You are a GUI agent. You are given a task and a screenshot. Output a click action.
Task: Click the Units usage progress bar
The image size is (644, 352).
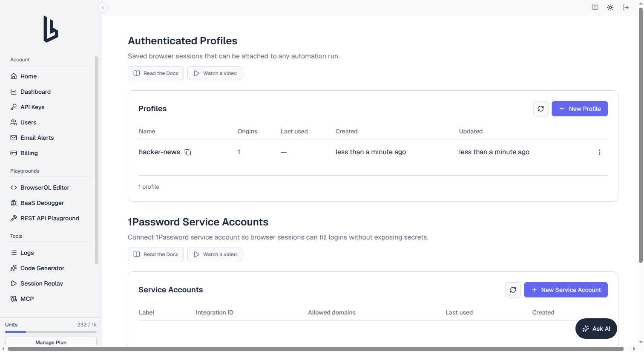click(x=51, y=332)
